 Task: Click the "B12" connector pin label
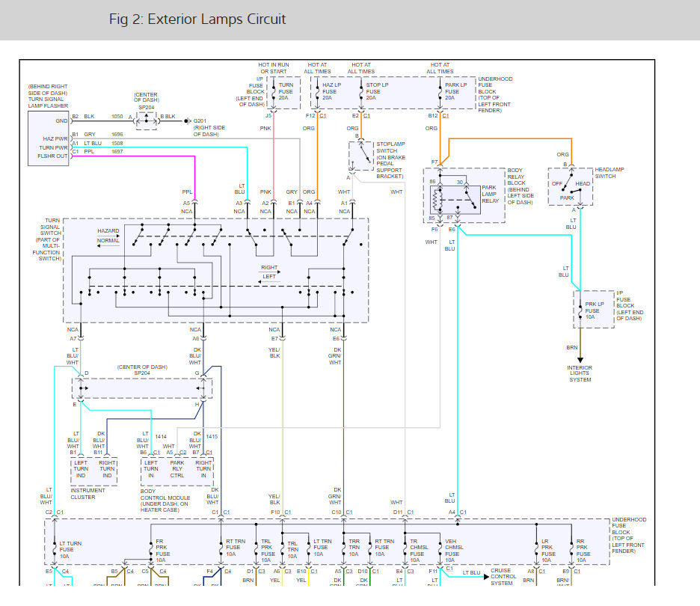point(432,116)
